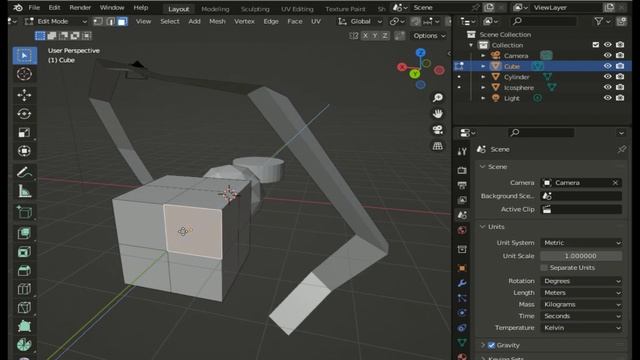Select the Bevel tool
640x360 pixels.
[24, 271]
